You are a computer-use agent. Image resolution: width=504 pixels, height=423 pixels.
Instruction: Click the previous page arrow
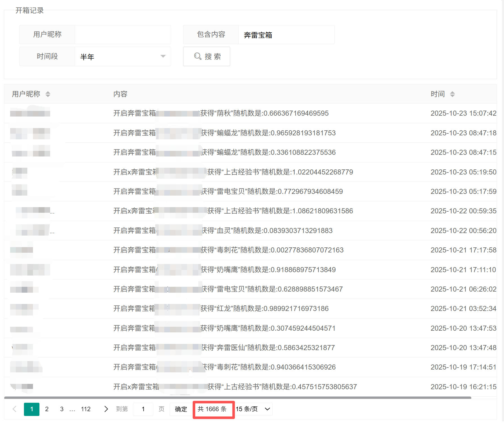pos(15,409)
